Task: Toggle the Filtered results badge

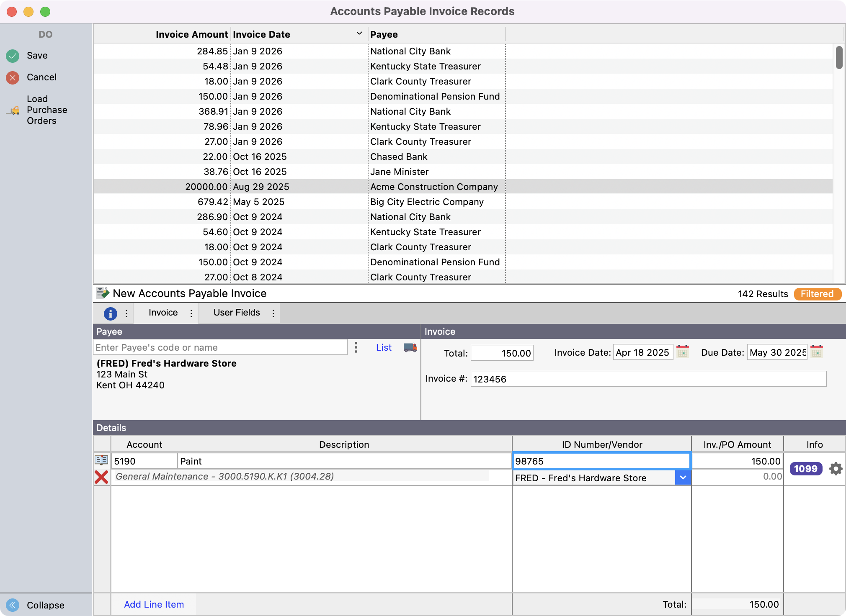Action: tap(817, 294)
